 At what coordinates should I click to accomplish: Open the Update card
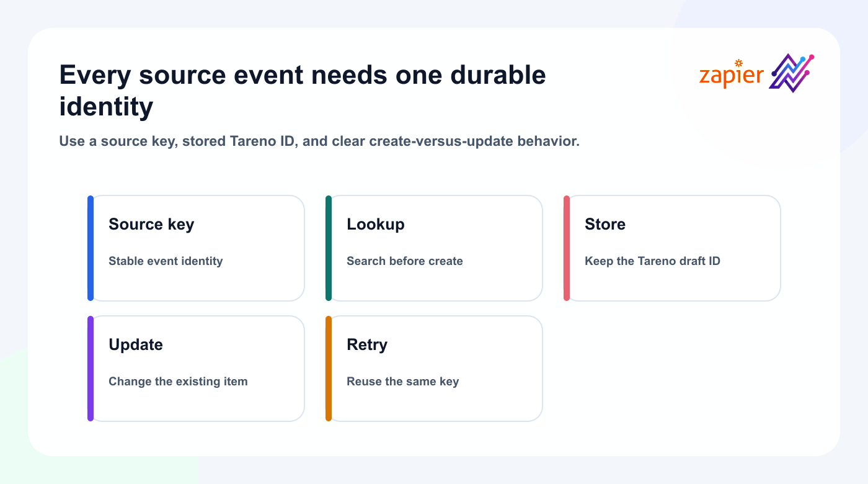click(196, 369)
